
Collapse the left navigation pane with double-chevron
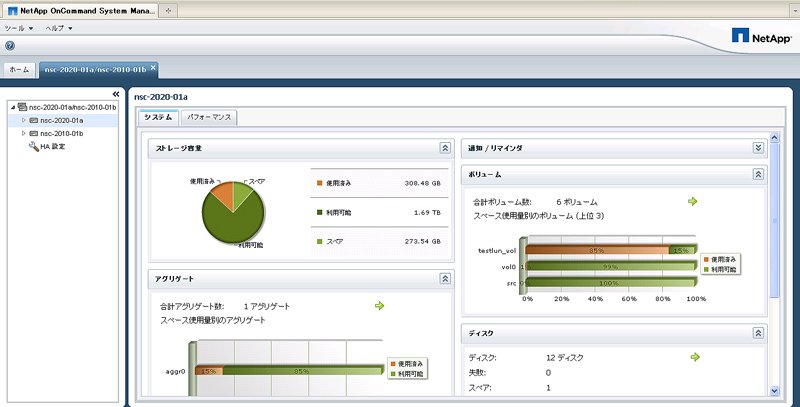click(x=116, y=94)
